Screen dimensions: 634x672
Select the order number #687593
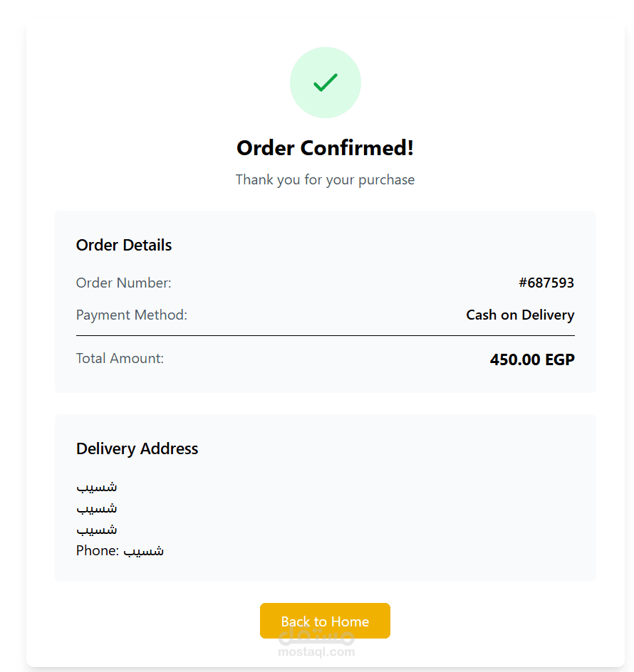point(546,283)
